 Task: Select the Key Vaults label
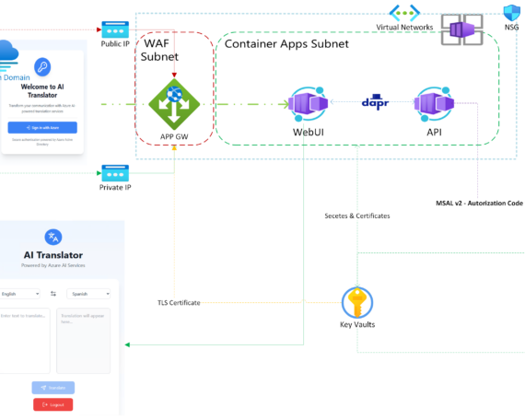pyautogui.click(x=357, y=324)
